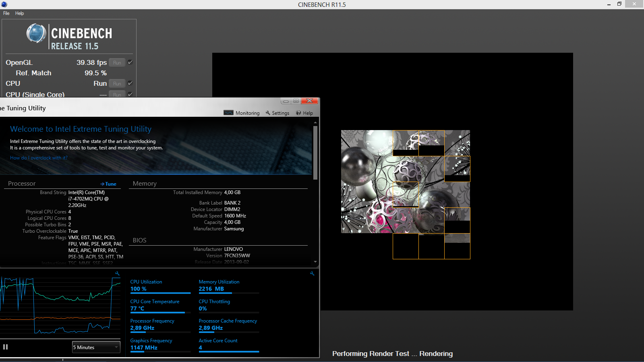The height and width of the screenshot is (362, 644).
Task: Click the Ref. Match 99.5 % value
Action: click(x=95, y=73)
